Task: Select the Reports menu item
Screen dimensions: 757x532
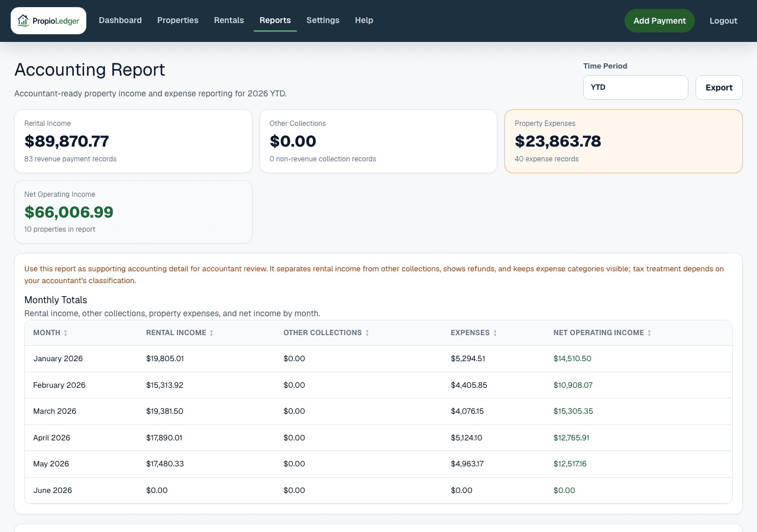Action: pyautogui.click(x=275, y=20)
